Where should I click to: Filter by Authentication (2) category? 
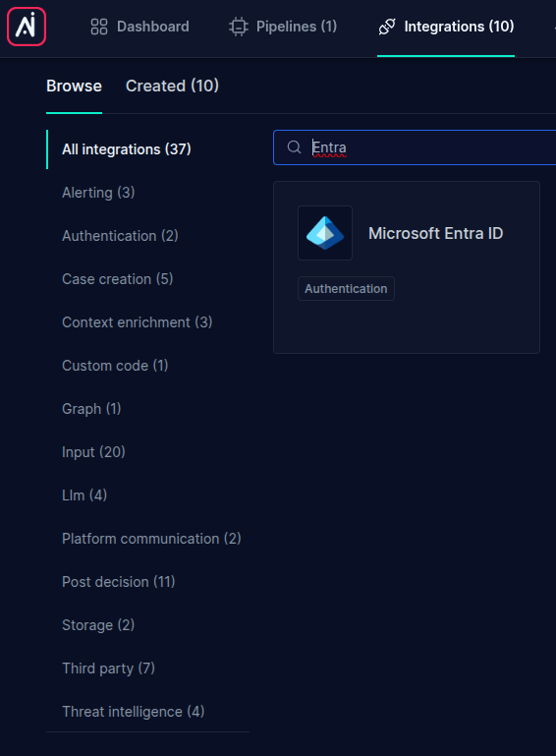click(120, 236)
